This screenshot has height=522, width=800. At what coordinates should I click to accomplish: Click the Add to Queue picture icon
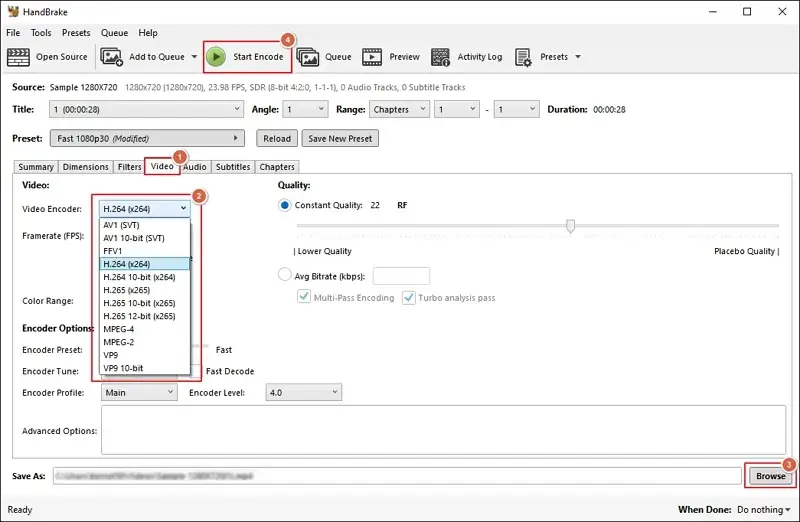point(111,57)
